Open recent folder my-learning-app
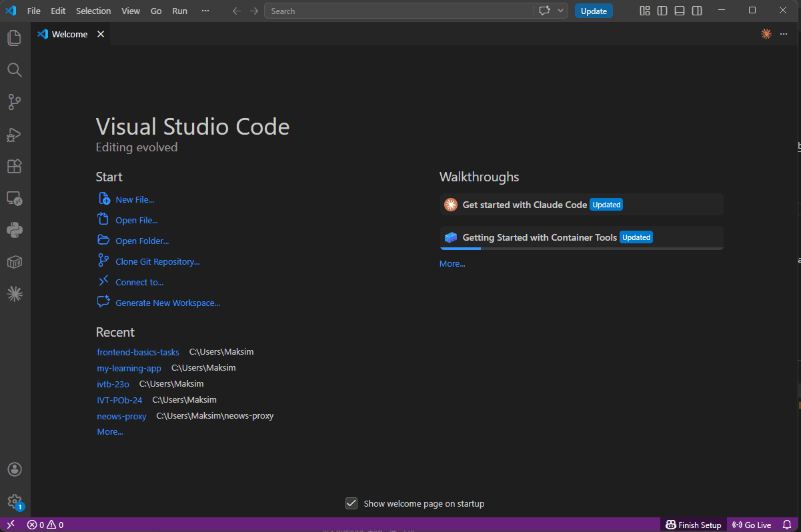The width and height of the screenshot is (801, 532). (x=129, y=368)
